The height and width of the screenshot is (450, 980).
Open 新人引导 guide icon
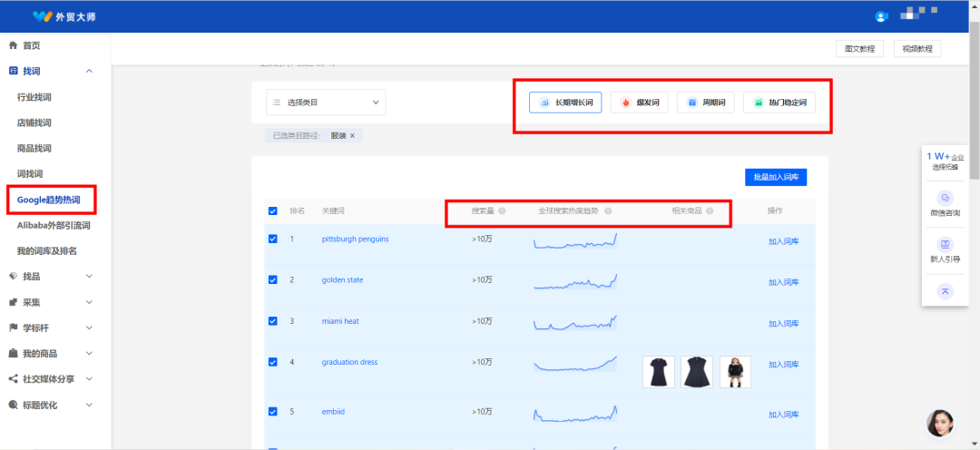[x=945, y=244]
